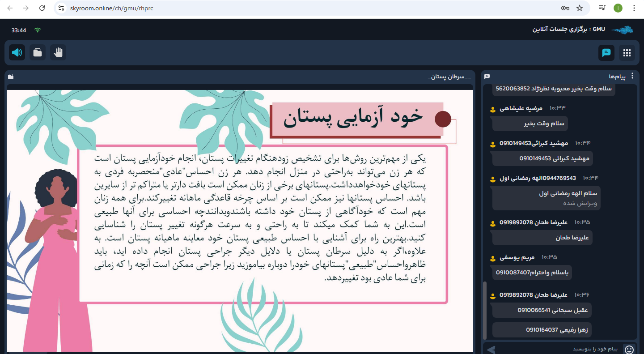Open site permissions from the address bar

click(x=60, y=8)
